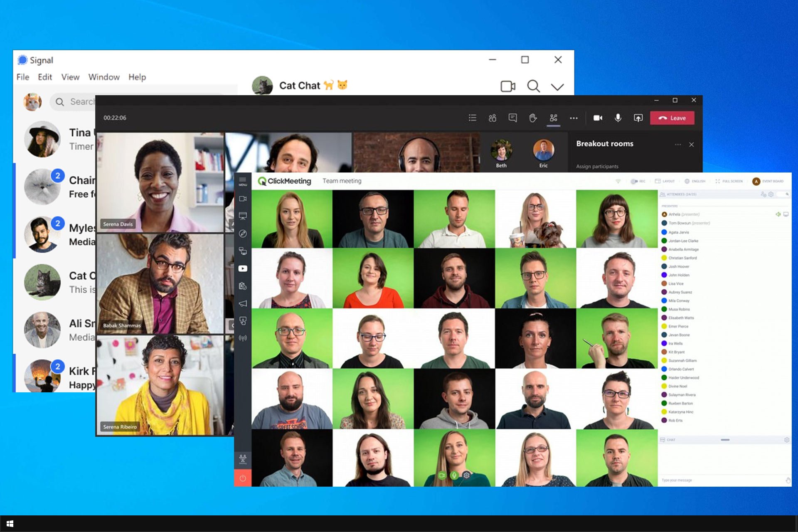Open the EVENT BOARD in ClickMeeting

[768, 181]
